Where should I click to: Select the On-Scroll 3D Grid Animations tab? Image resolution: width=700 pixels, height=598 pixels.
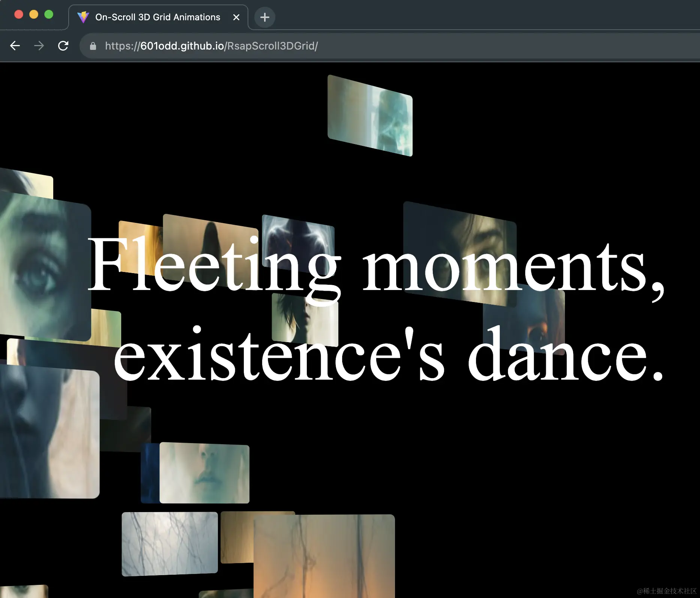[158, 17]
